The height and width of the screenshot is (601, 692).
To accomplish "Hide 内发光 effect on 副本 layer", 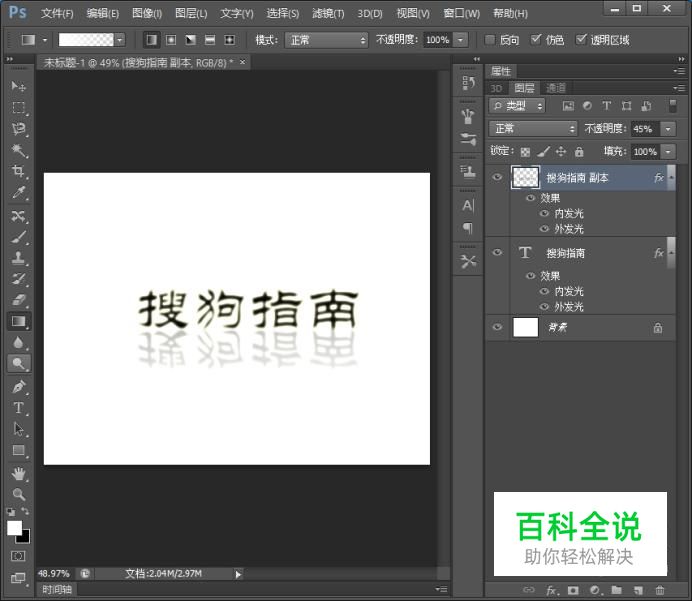I will coord(544,214).
